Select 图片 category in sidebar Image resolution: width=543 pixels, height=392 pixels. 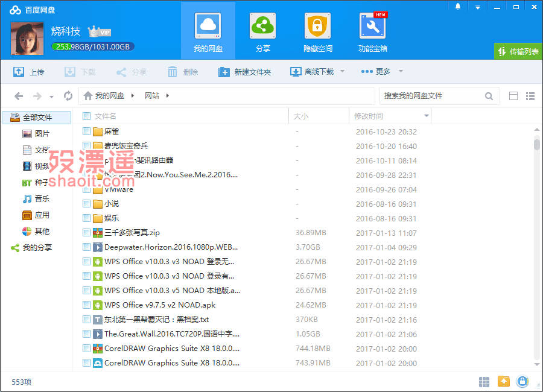pyautogui.click(x=36, y=134)
